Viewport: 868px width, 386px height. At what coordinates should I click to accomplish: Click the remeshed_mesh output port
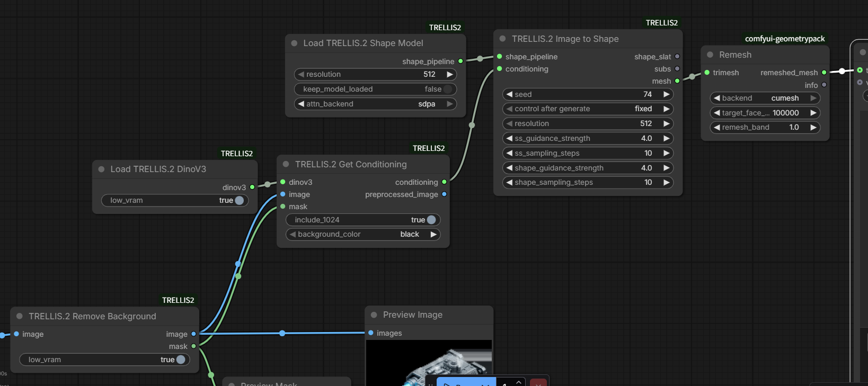tap(824, 73)
